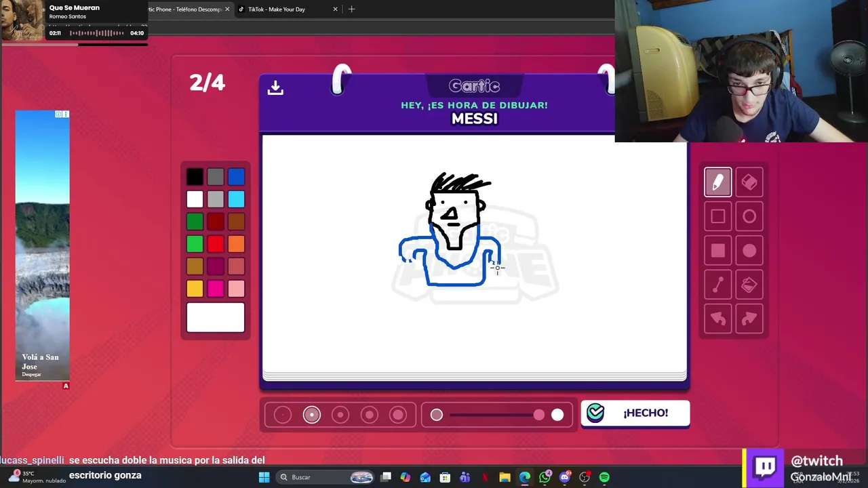Pick the hot pink color swatch
This screenshot has height=488, width=868.
pyautogui.click(x=216, y=289)
